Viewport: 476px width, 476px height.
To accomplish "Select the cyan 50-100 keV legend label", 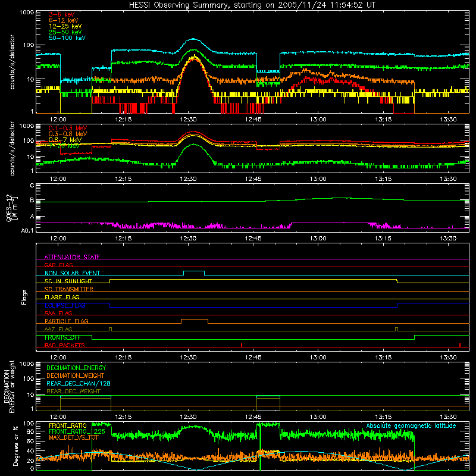I will click(x=67, y=38).
